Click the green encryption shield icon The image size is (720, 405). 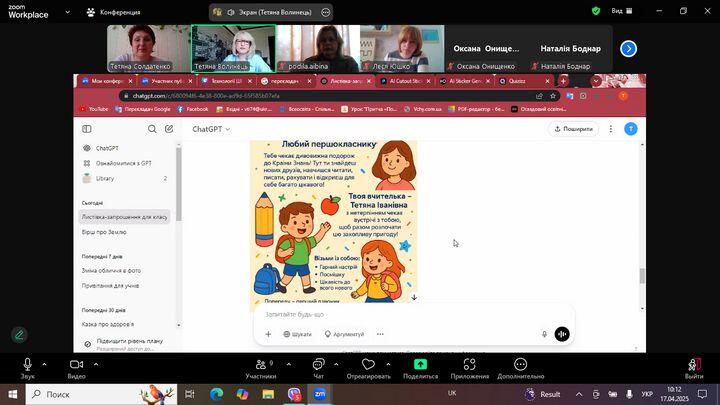(x=596, y=11)
